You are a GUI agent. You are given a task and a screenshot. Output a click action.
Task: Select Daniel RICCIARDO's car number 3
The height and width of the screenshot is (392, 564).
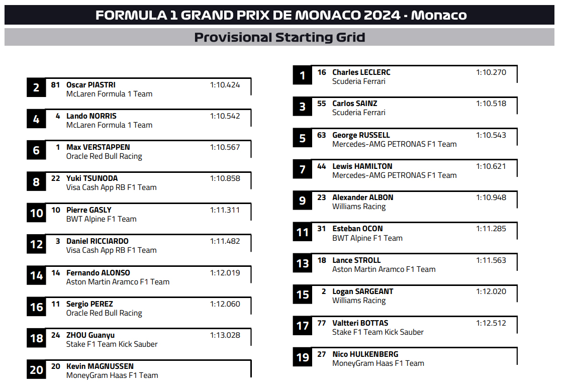pos(57,241)
